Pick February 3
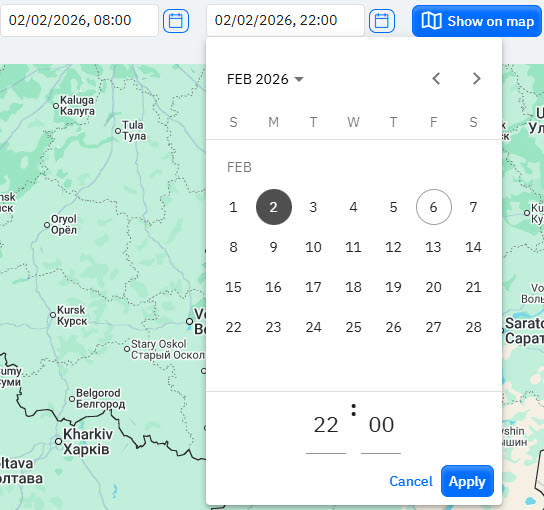The width and height of the screenshot is (544, 510). (313, 207)
